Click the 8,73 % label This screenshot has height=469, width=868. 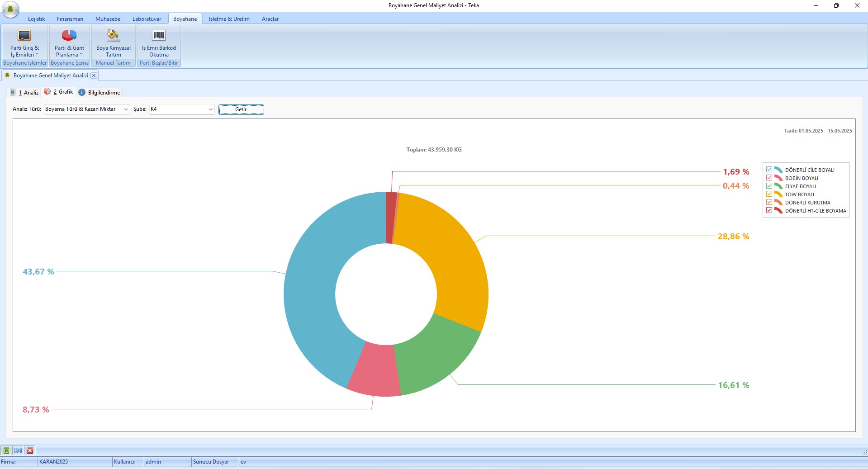[x=36, y=409]
